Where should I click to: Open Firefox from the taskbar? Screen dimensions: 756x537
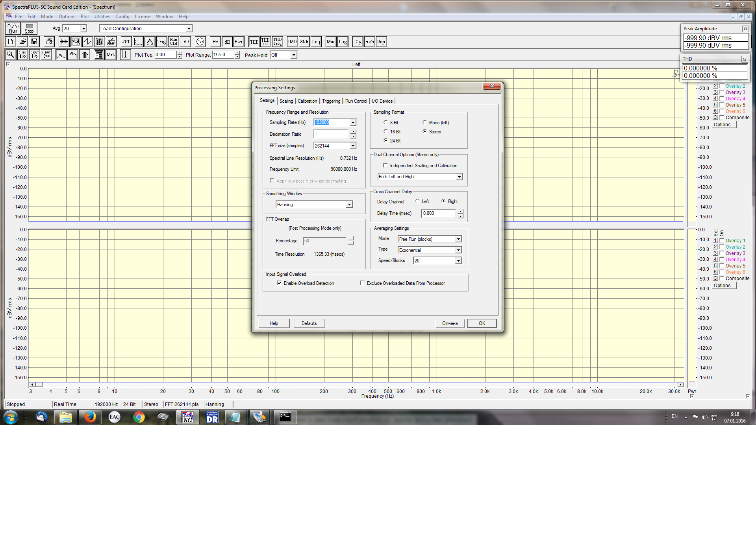click(90, 417)
